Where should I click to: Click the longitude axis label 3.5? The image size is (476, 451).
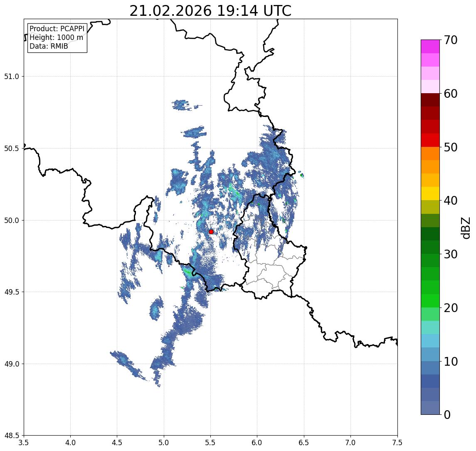point(24,443)
